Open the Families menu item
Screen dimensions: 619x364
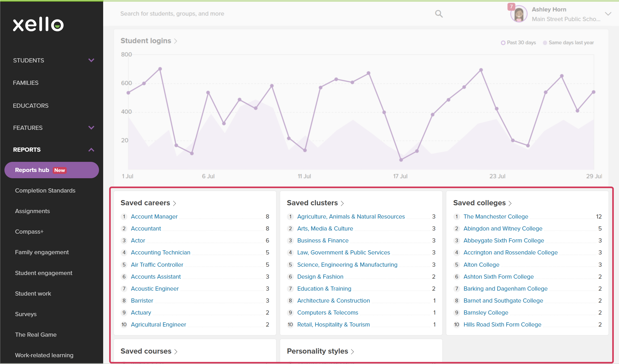pyautogui.click(x=26, y=83)
